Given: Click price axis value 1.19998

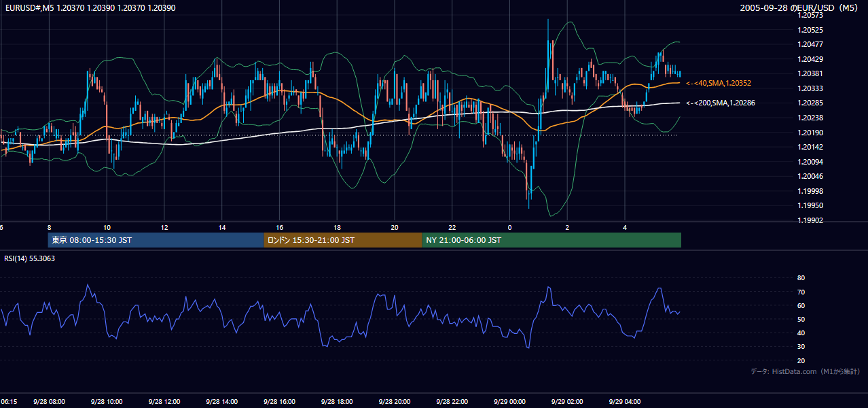Looking at the screenshot, I should pyautogui.click(x=810, y=190).
